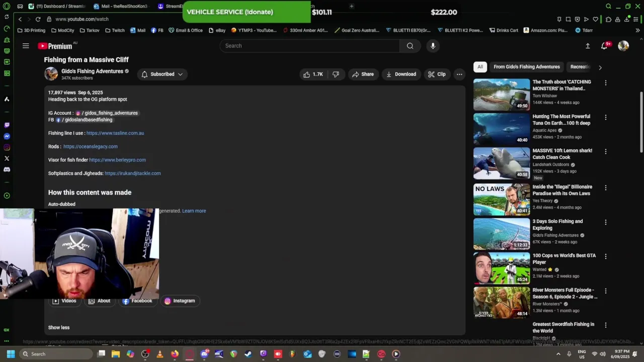Open Discord in browser sidebar
Screen dimensions: 644x362
[7, 169]
